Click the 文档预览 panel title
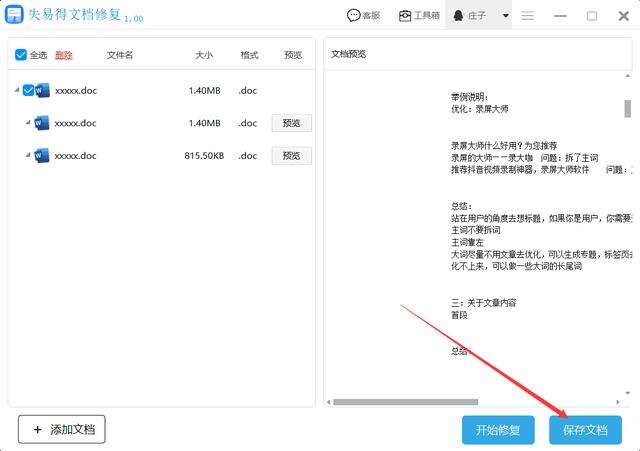Screen dimensions: 640x451 click(x=348, y=54)
